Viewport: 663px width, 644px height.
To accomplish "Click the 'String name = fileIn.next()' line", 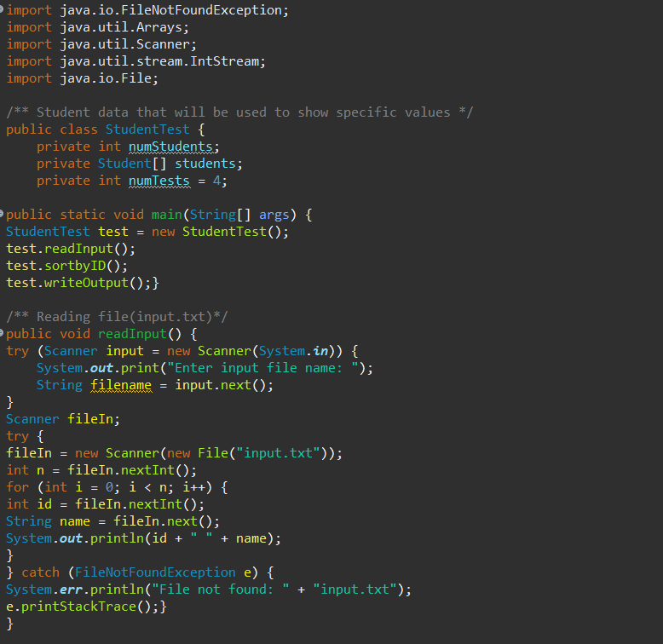I will pos(112,521).
